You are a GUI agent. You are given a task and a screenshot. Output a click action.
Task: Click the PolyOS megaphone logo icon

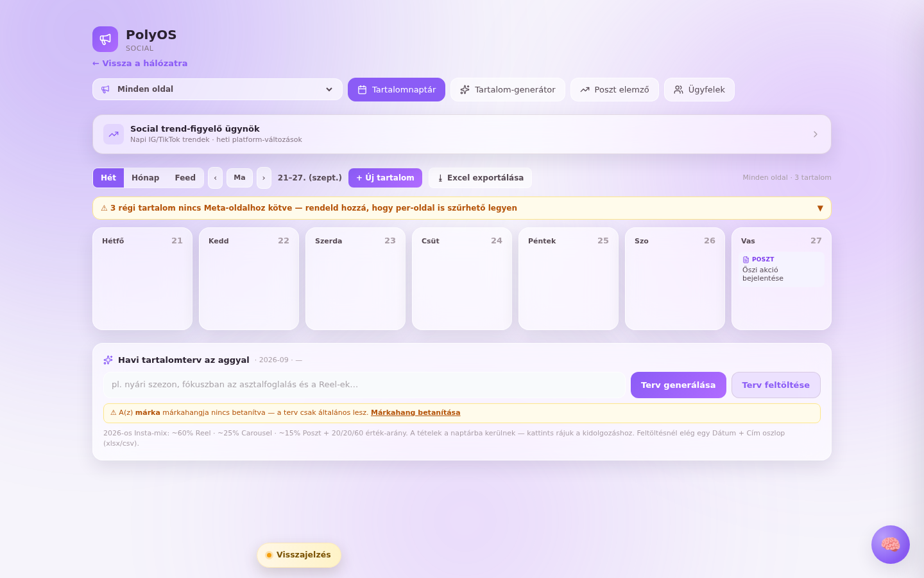tap(105, 39)
